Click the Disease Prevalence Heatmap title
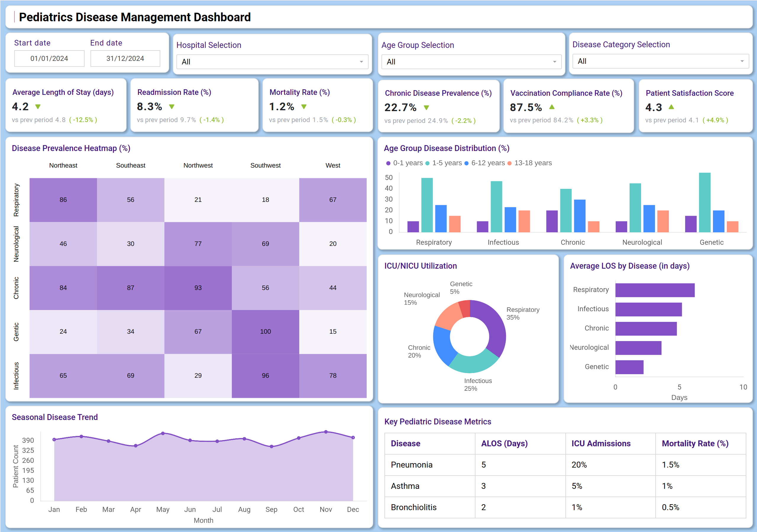The height and width of the screenshot is (532, 757). 71,148
